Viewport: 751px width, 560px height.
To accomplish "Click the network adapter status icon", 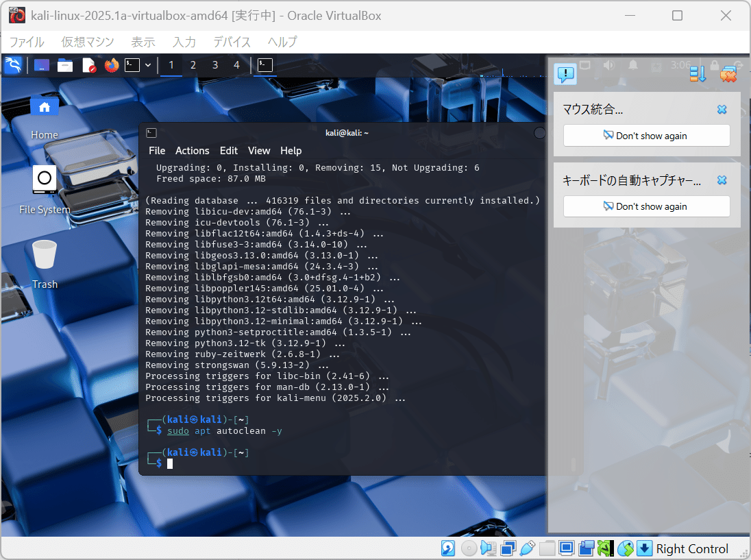I will [x=508, y=548].
